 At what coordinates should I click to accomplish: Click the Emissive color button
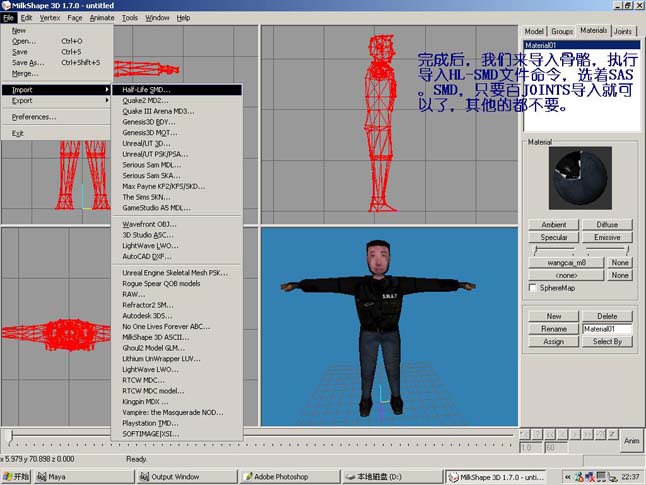click(607, 237)
